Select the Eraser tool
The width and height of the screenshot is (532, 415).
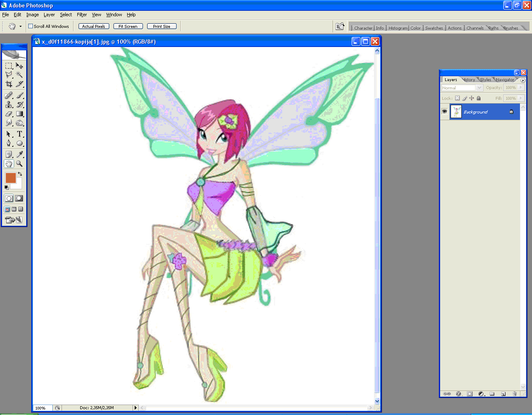click(9, 114)
